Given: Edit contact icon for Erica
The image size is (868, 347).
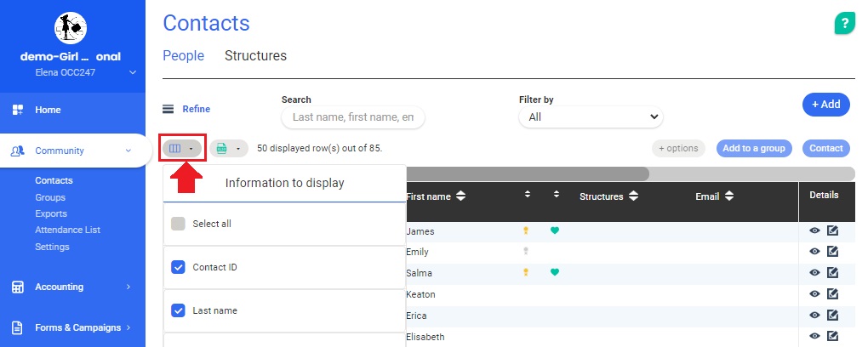Looking at the screenshot, I should (832, 315).
